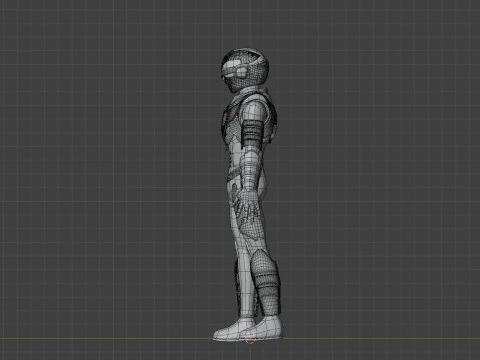Screen dimensions: 480x360
Task: Click the ribbed upper arm band
Action: coord(252,134)
